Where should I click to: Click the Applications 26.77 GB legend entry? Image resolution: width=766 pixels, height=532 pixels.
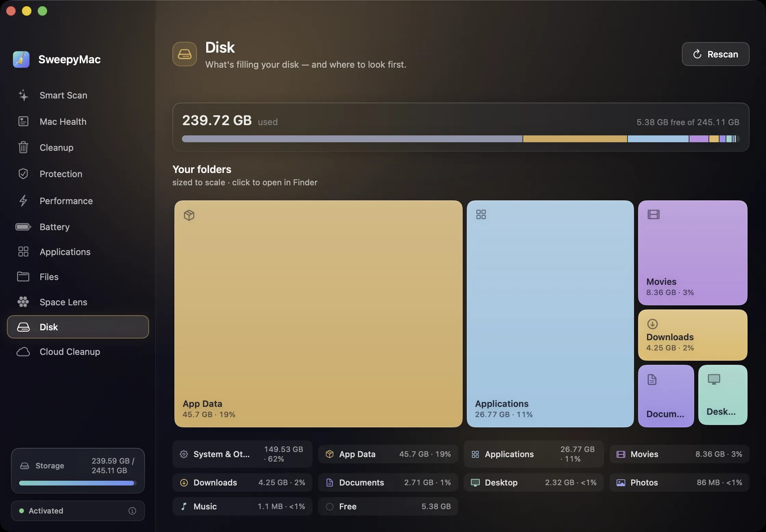533,454
